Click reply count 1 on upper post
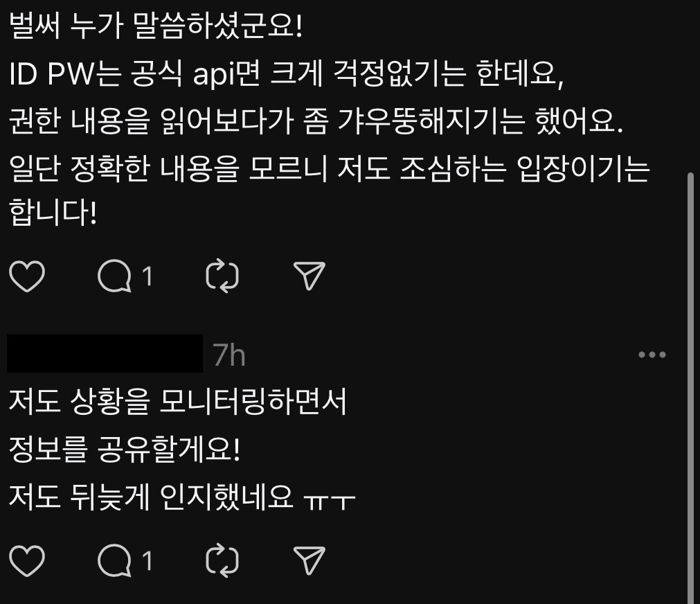The image size is (700, 604). click(147, 276)
